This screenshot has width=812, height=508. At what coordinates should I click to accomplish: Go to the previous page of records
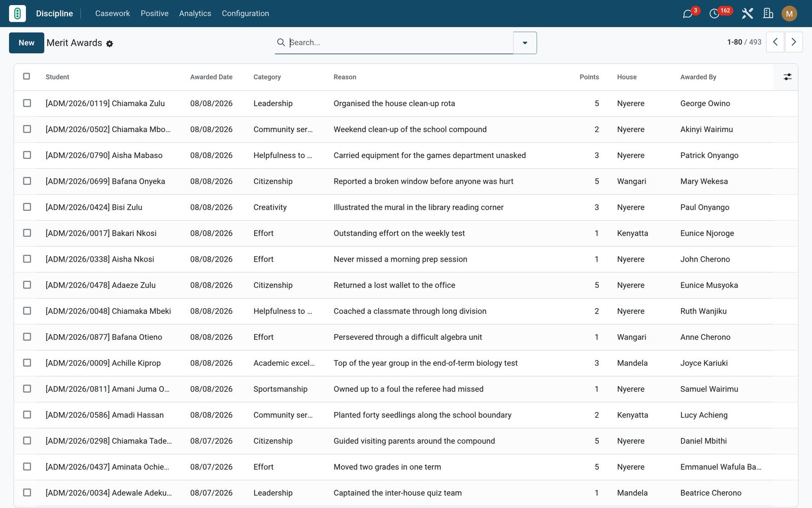(x=775, y=42)
